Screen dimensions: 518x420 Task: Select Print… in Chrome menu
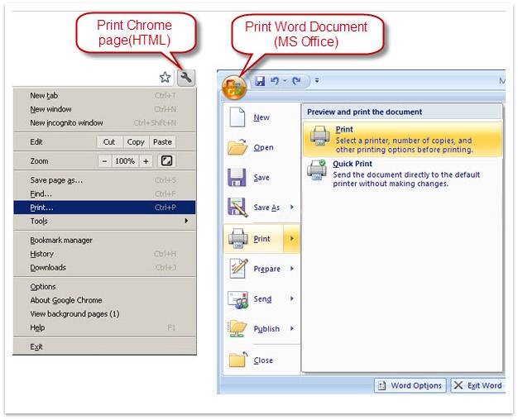(x=104, y=208)
